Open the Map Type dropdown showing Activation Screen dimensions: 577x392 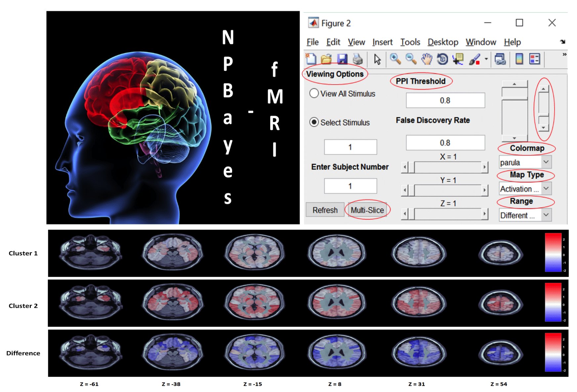pos(525,189)
